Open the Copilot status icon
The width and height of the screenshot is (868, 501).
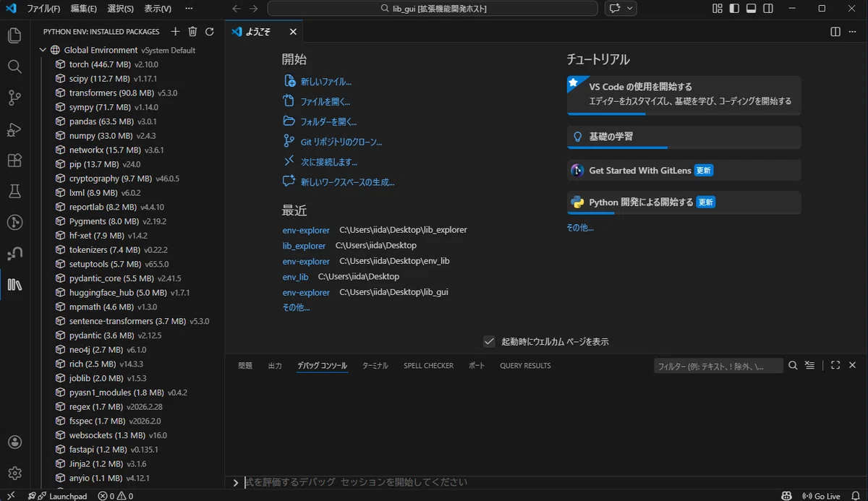(x=786, y=496)
